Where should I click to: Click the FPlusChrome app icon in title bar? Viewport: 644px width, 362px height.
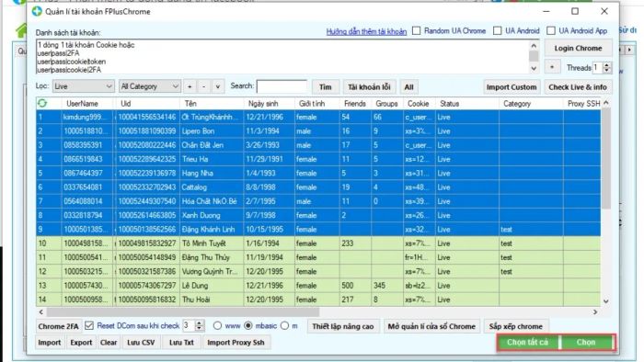[37, 11]
